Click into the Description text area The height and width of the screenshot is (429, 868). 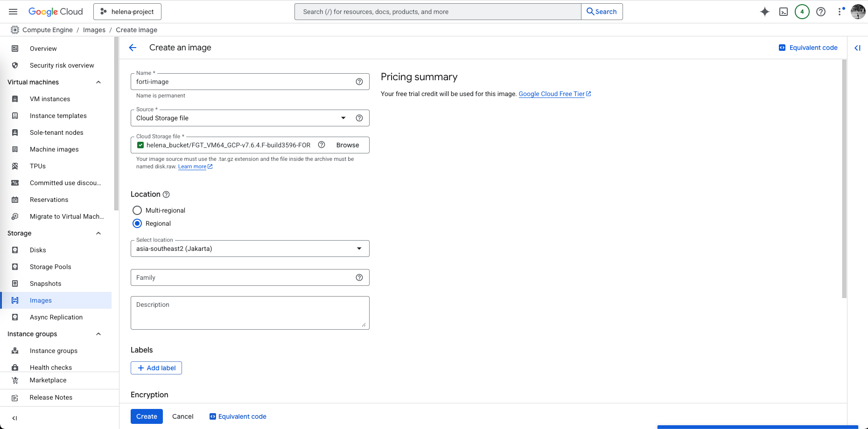250,313
